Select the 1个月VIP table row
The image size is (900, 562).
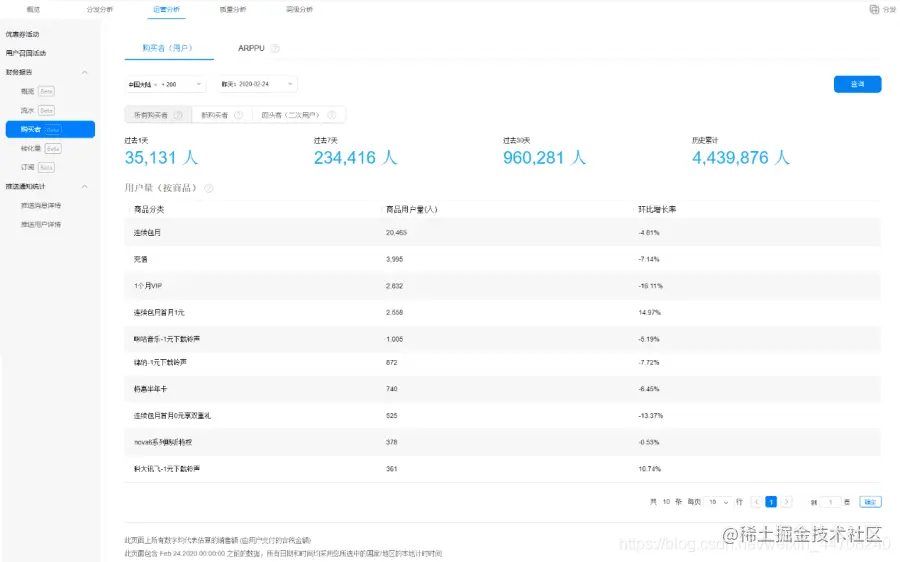tap(502, 286)
